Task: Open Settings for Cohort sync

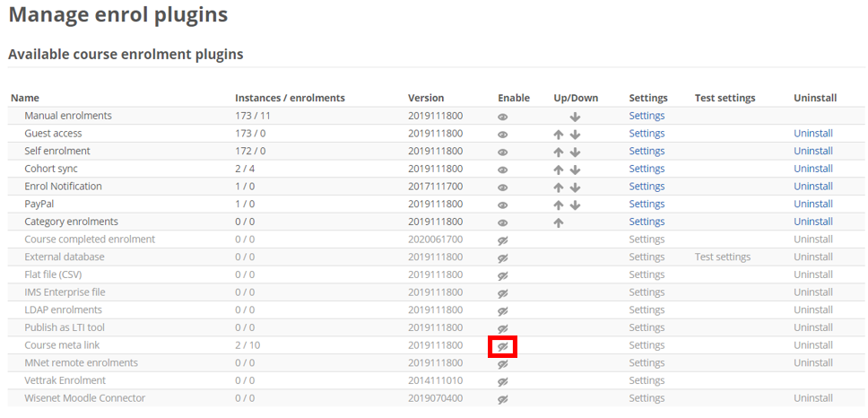Action: tap(647, 169)
